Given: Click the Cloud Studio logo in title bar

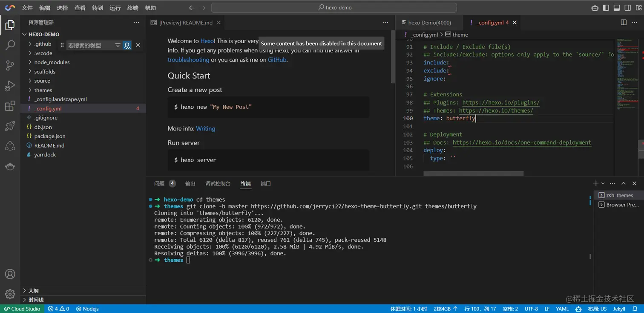Looking at the screenshot, I should point(9,8).
